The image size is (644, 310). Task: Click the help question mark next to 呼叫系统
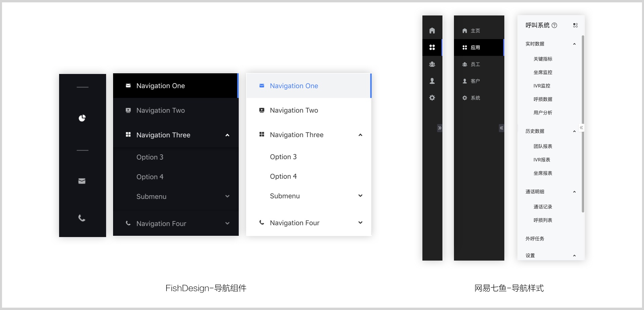[554, 25]
